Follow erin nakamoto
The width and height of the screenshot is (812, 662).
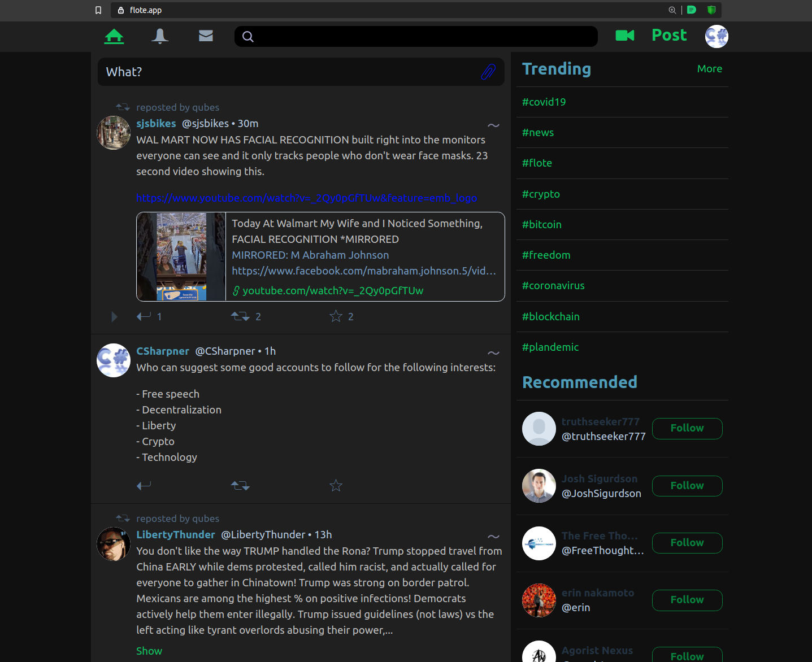[687, 600]
